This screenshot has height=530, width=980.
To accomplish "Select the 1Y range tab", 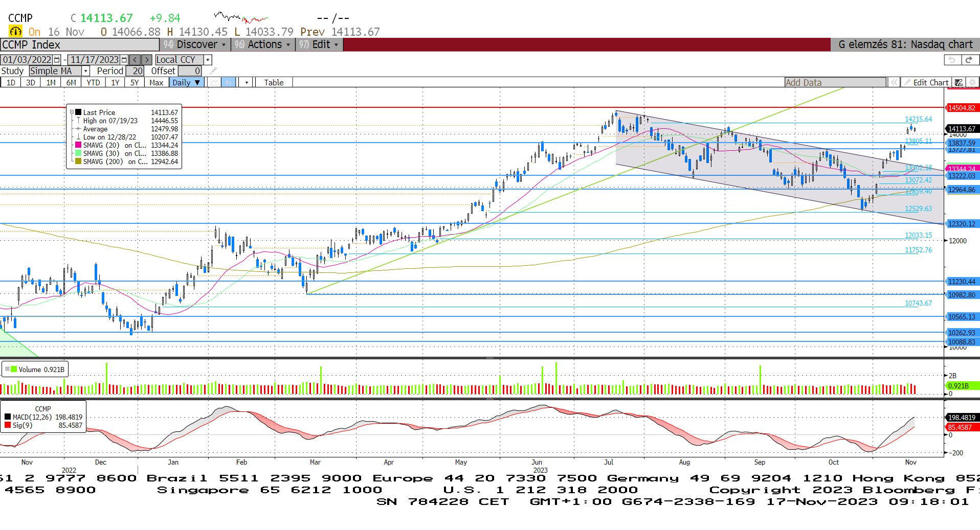I will click(x=115, y=82).
